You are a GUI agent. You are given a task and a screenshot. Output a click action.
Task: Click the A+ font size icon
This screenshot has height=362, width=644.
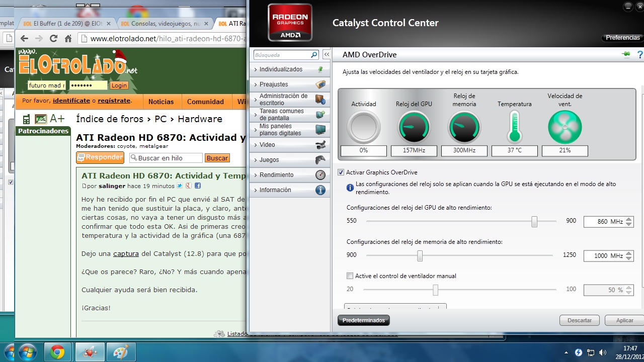pos(57,119)
